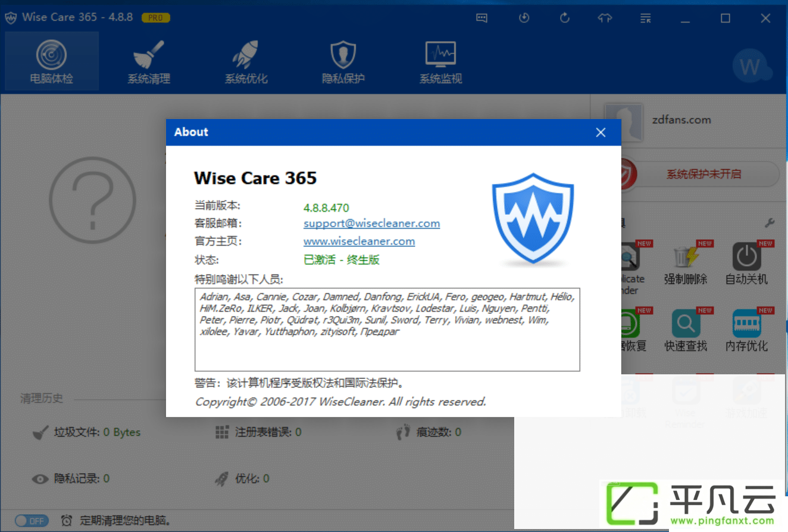Switch to 系统清理 system cleaner tab

[149, 61]
